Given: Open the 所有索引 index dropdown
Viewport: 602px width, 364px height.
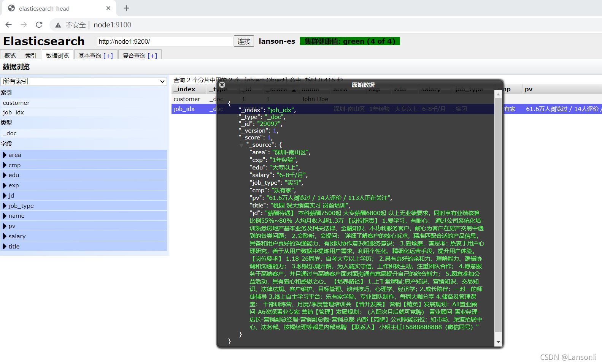Looking at the screenshot, I should [84, 81].
